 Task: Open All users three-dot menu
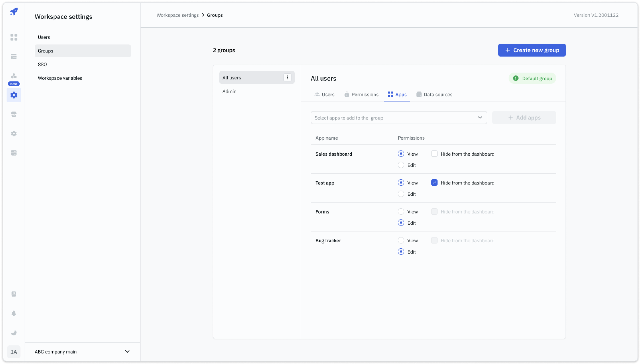tap(287, 78)
